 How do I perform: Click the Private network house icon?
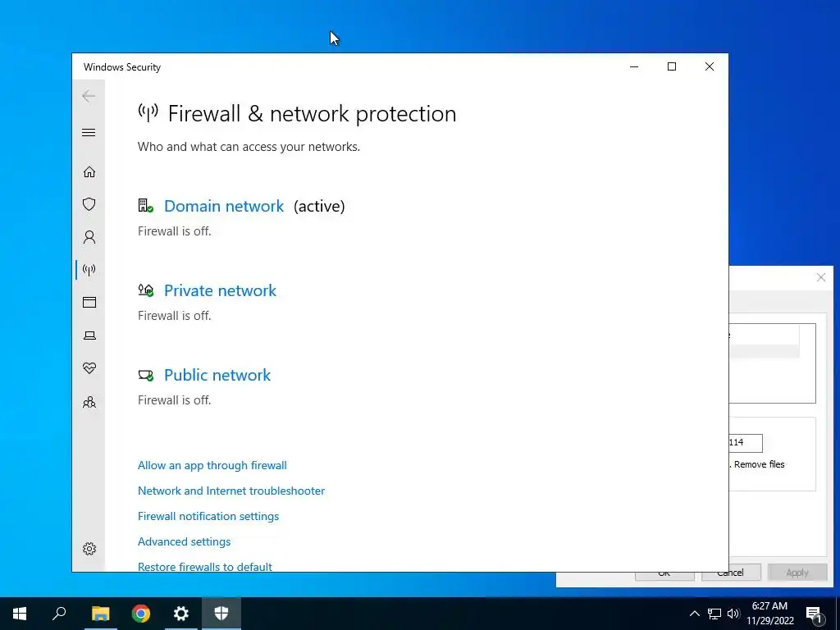pos(146,290)
